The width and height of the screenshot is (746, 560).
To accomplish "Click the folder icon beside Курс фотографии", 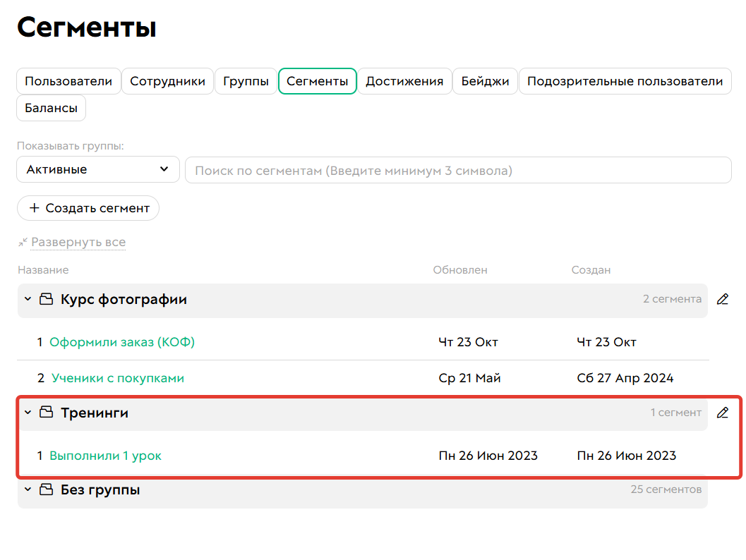I will pos(46,299).
